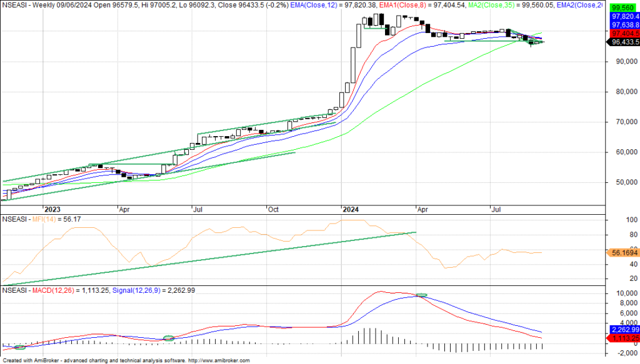Click the 2023 year marker on time axis
The image size is (640, 364).
tap(52, 210)
